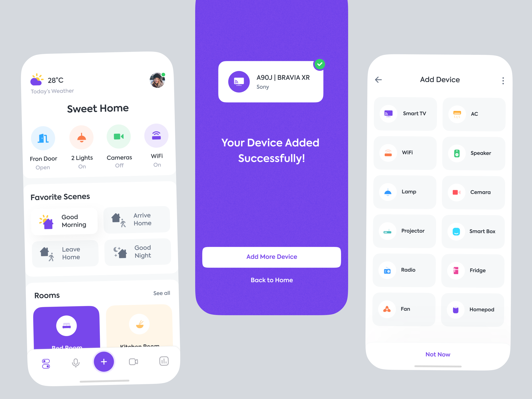Tap the WiFi icon
This screenshot has width=532, height=399.
pyautogui.click(x=156, y=136)
